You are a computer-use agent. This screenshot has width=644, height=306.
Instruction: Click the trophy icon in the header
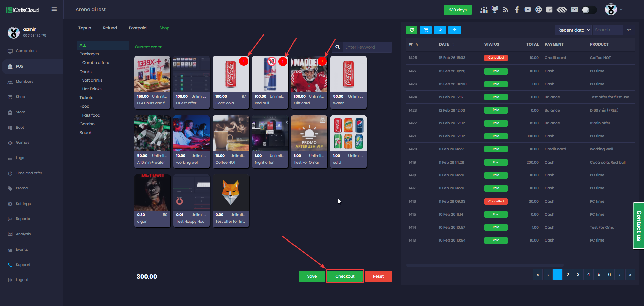point(495,10)
